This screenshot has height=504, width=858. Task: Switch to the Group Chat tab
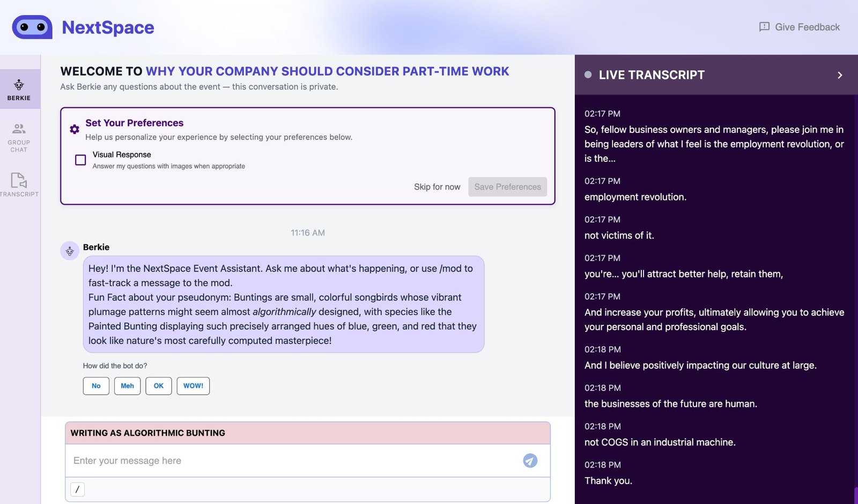coord(19,138)
